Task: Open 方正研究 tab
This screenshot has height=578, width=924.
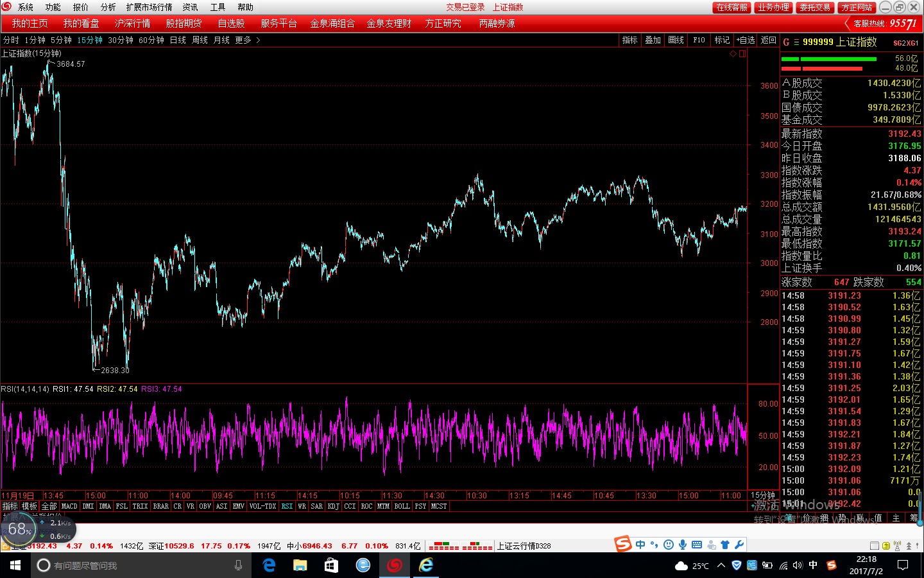Action: (x=443, y=23)
